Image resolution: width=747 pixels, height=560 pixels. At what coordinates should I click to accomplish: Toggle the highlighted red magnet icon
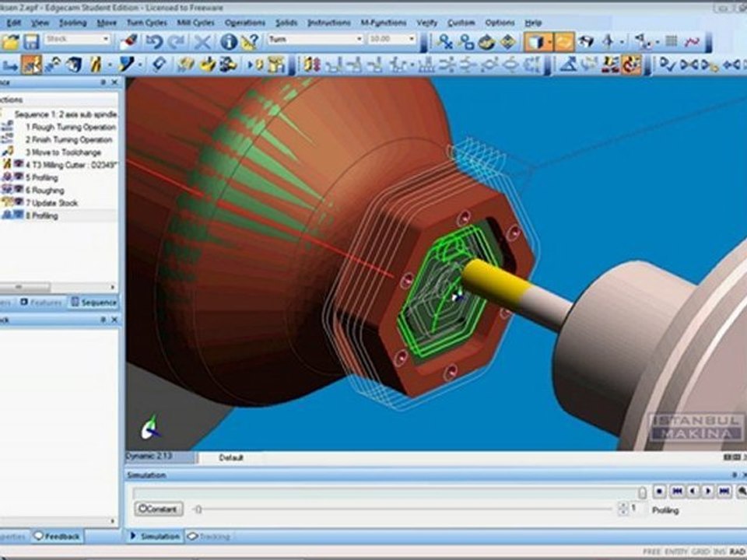[x=631, y=65]
